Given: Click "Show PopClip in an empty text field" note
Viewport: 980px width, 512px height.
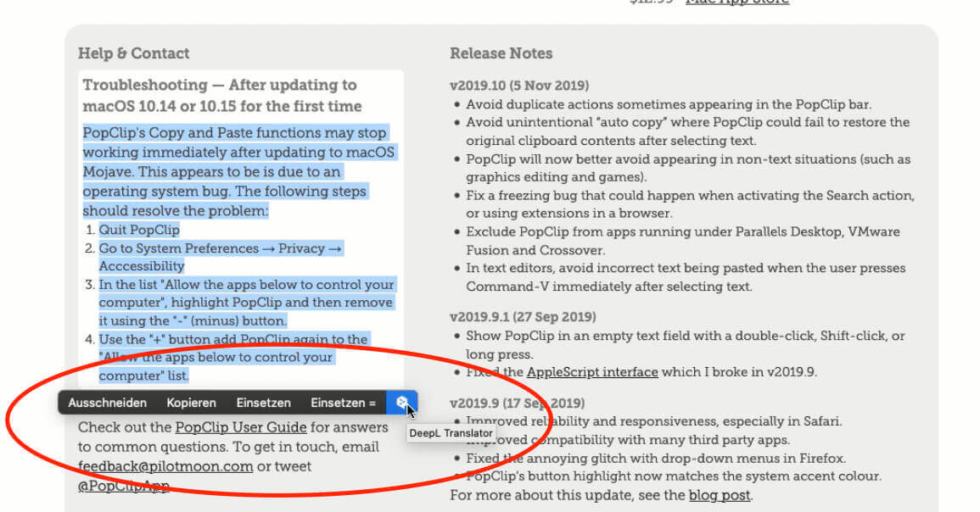Looking at the screenshot, I should 685,345.
